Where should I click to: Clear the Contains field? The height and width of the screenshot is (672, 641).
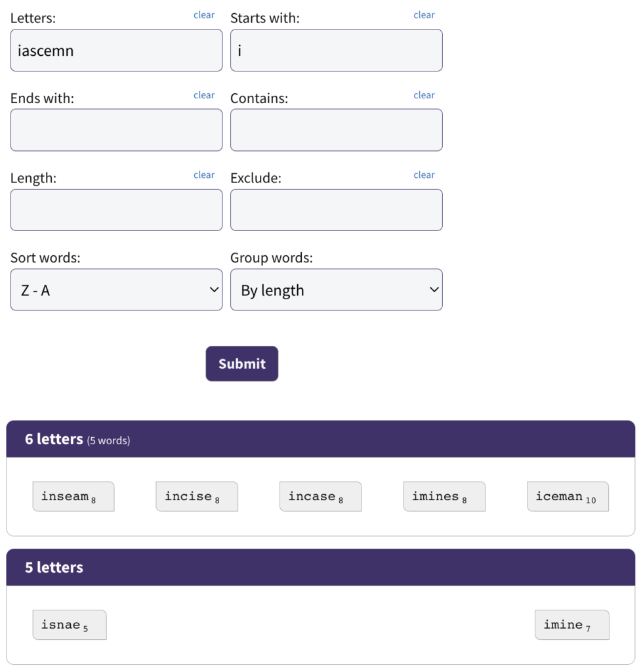424,94
